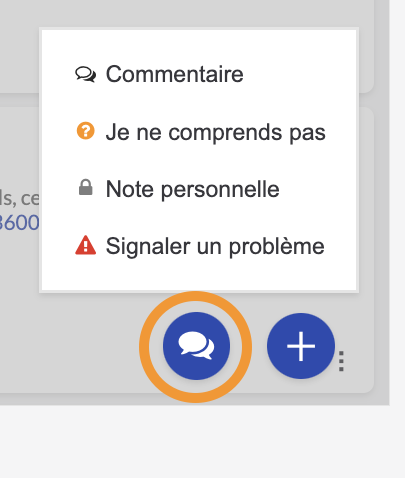
Task: Click the blue round plus button
Action: pos(301,346)
